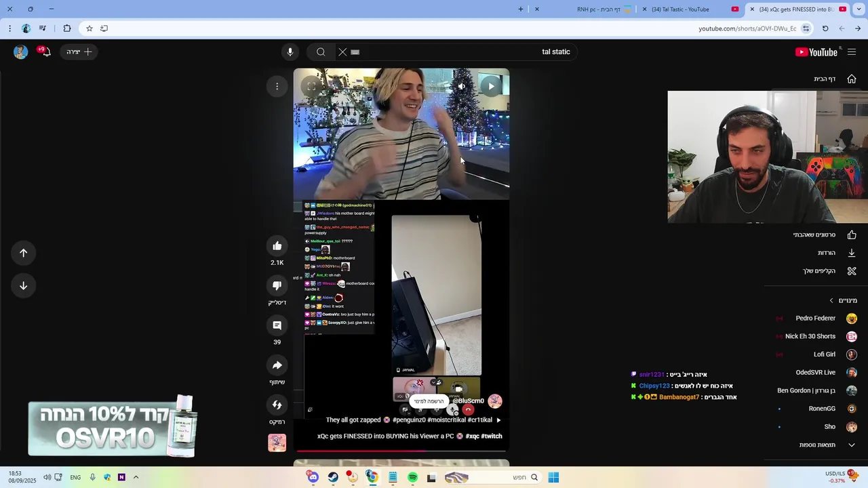Open a new browser tab with plus
The height and width of the screenshot is (488, 868).
(521, 9)
